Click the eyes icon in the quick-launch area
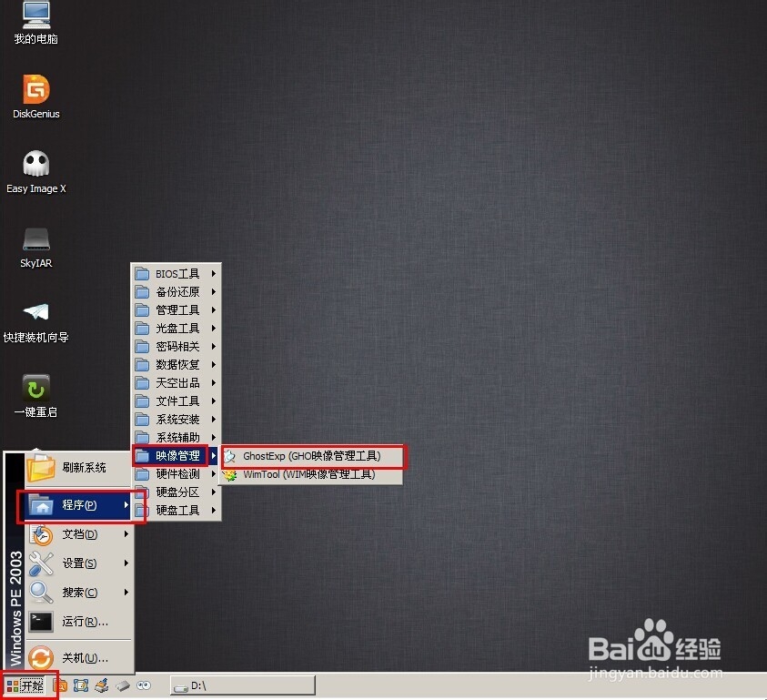Viewport: 767px width, 700px height. click(146, 685)
